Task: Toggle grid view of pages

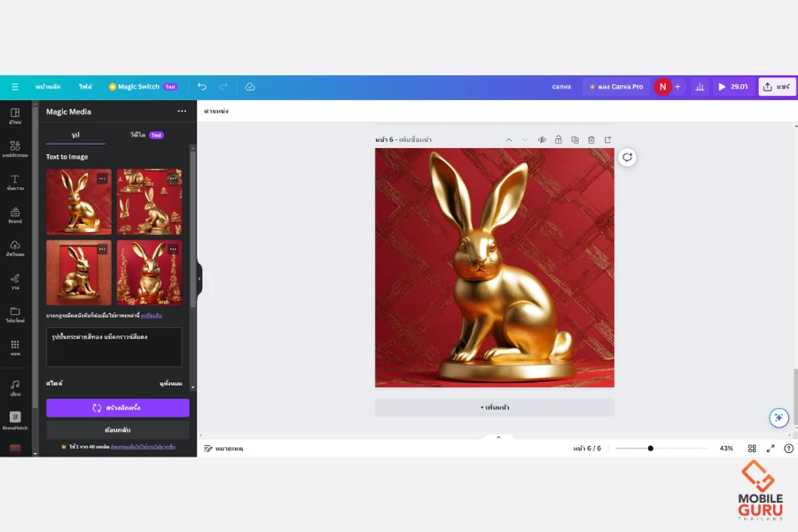Action: tap(752, 449)
